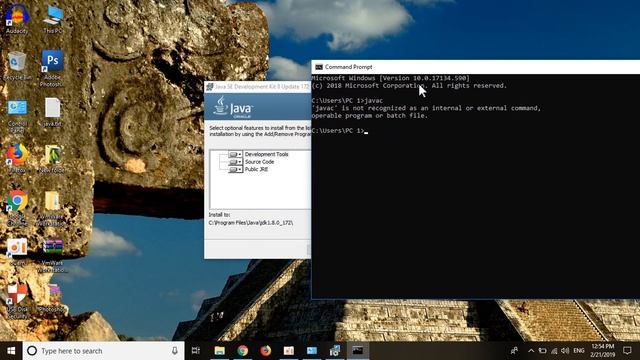Image resolution: width=640 pixels, height=360 pixels.
Task: Select Source Code in the feature list
Action: click(260, 162)
